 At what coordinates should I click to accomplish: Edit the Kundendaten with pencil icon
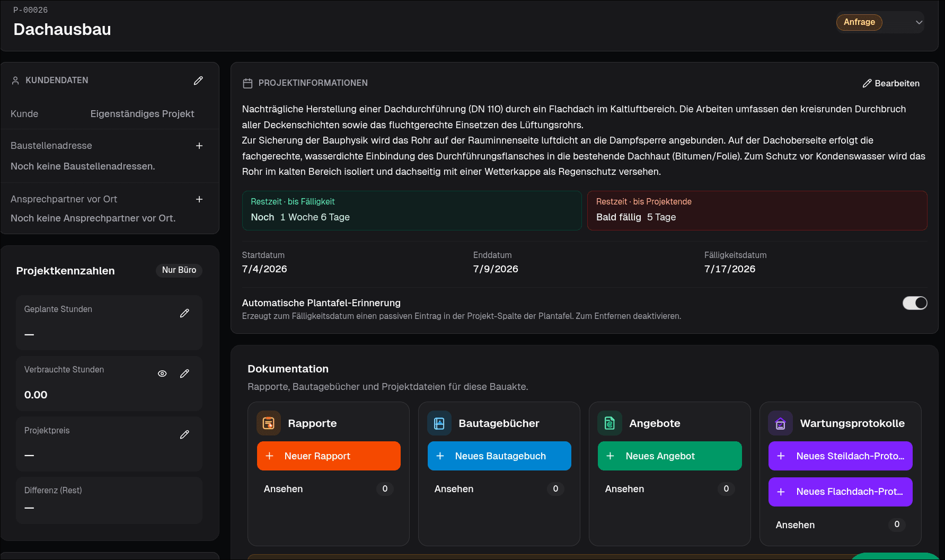click(x=198, y=81)
